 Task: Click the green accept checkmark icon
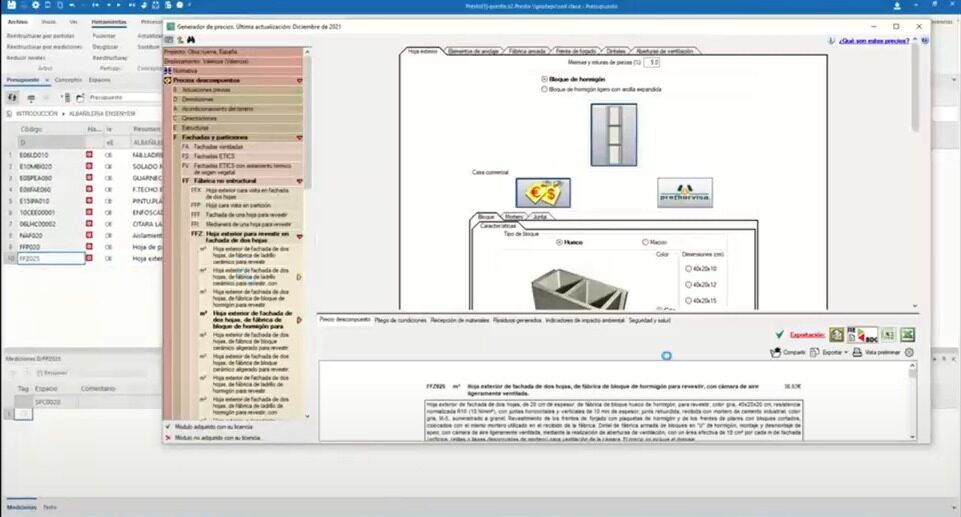pyautogui.click(x=779, y=335)
